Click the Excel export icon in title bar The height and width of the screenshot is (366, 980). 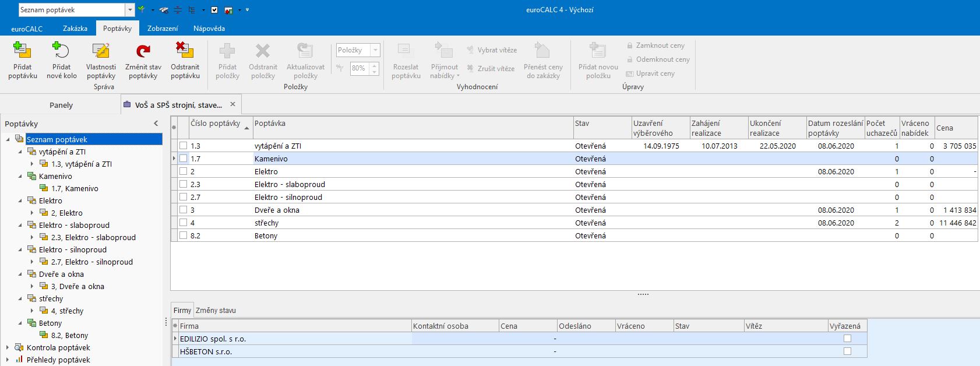(x=228, y=10)
